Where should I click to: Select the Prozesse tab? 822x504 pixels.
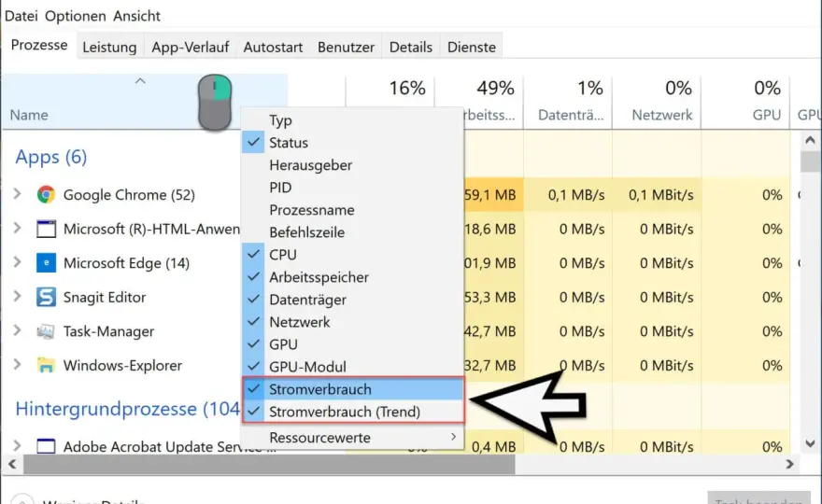[x=39, y=45]
